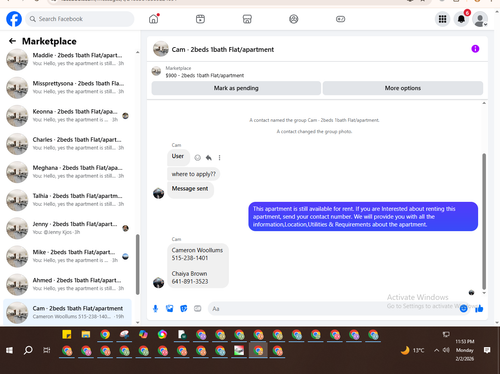
Task: Open the purple conversation information icon
Action: pyautogui.click(x=475, y=49)
